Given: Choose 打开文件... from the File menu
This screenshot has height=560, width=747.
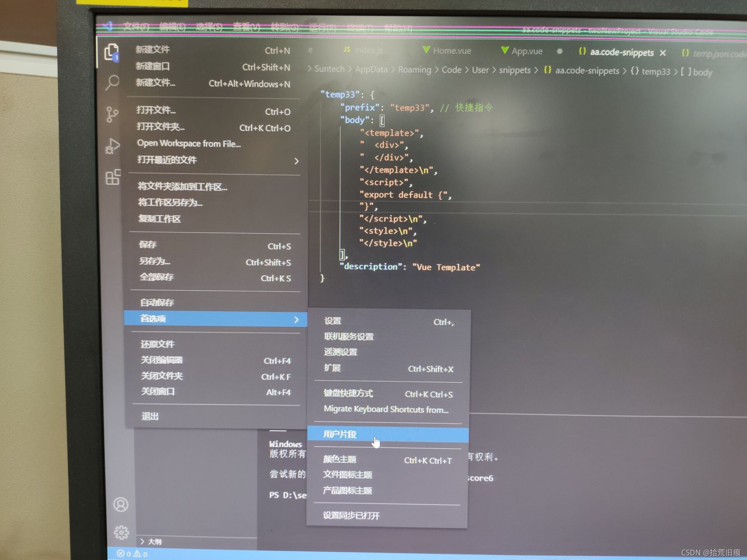Looking at the screenshot, I should coord(214,111).
